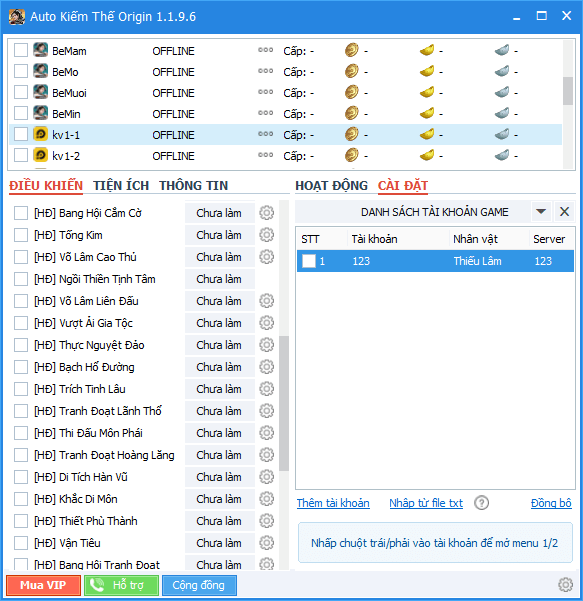
Task: Open settings gear for Tranh Đoạt Lãnh Thổ
Action: tap(266, 411)
